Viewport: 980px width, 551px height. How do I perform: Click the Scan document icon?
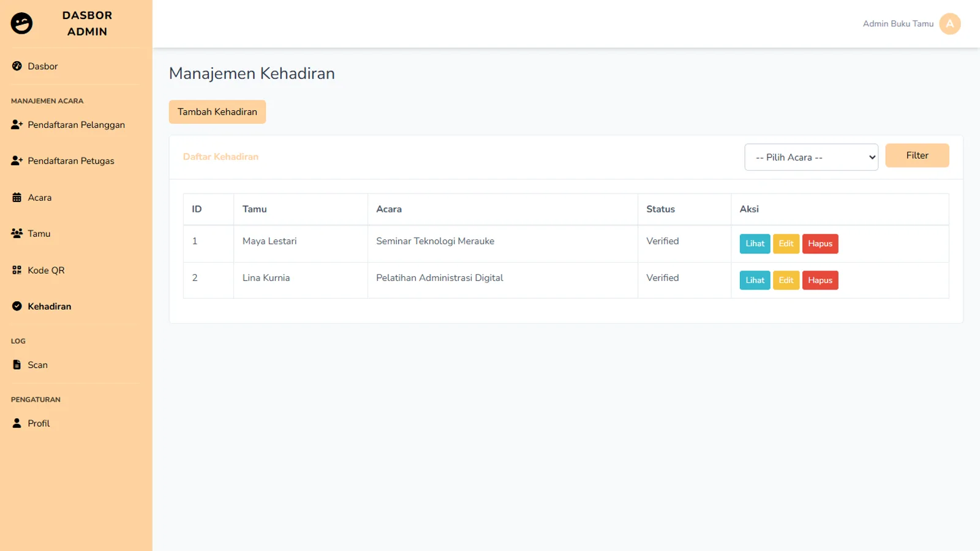coord(17,365)
